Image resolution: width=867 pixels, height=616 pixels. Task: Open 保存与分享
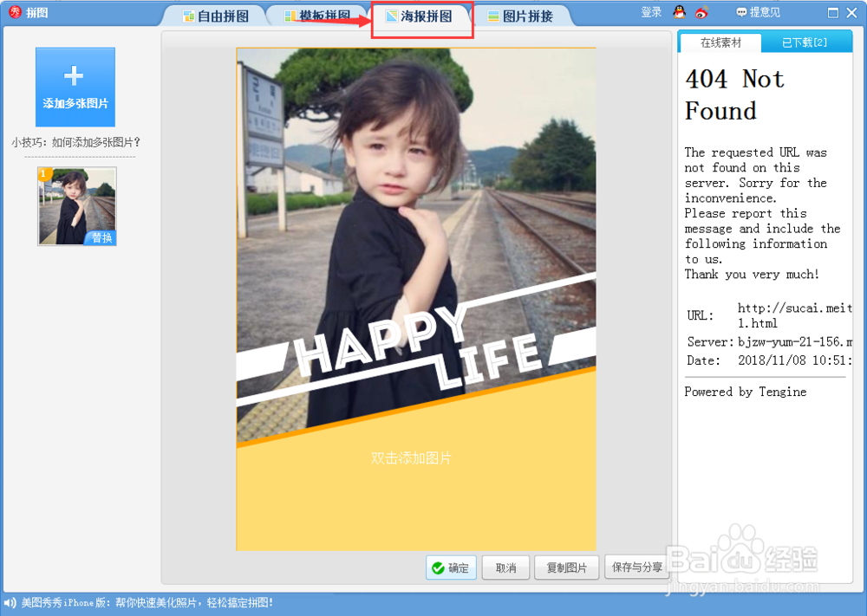pyautogui.click(x=637, y=567)
